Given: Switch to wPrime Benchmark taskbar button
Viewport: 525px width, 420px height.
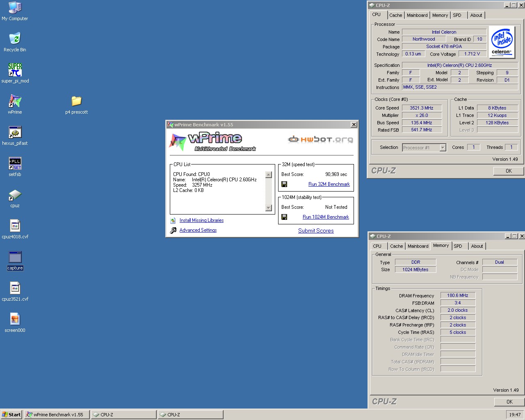Looking at the screenshot, I should click(x=57, y=415).
